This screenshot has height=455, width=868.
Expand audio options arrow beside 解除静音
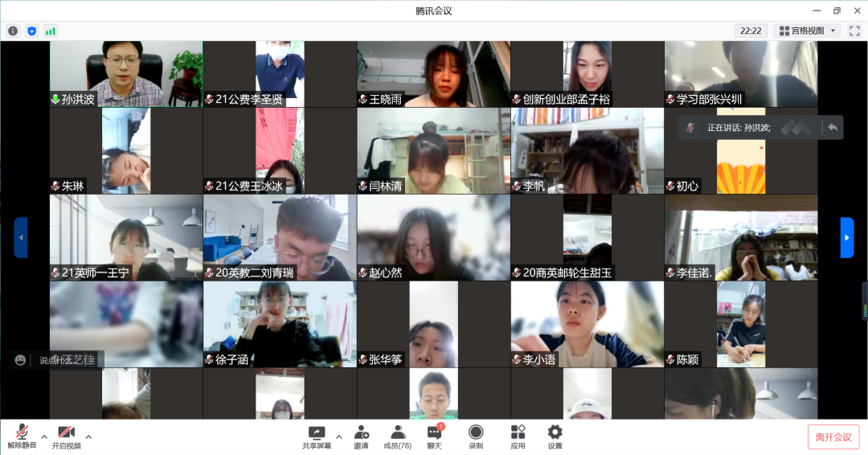tap(43, 437)
